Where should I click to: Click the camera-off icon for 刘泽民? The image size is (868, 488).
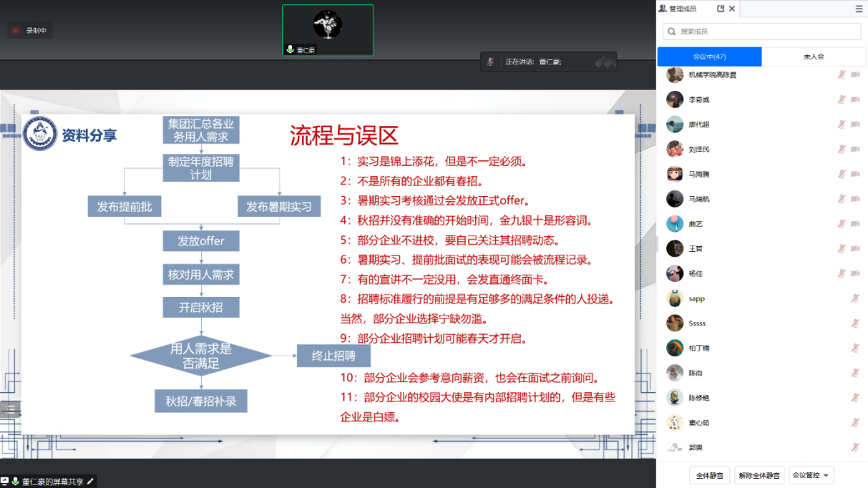click(855, 150)
